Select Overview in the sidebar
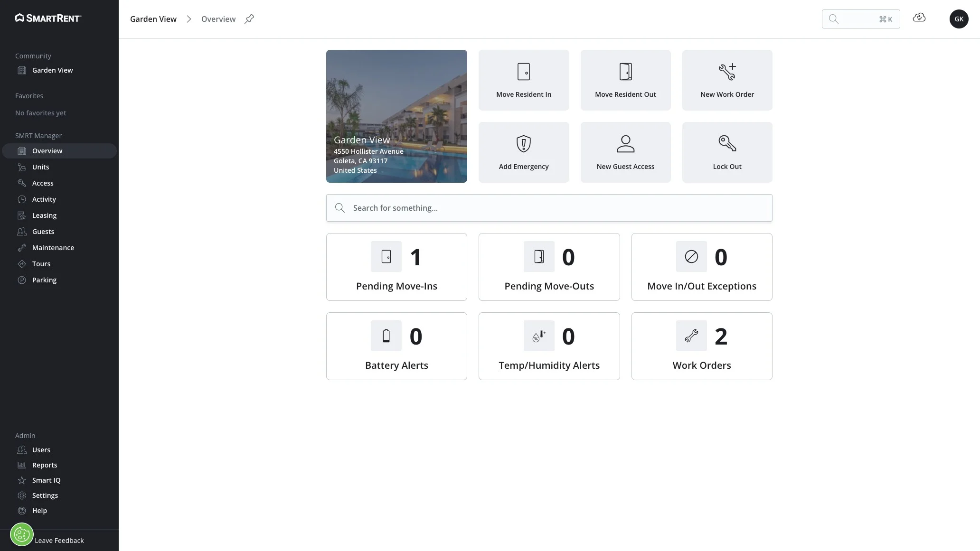This screenshot has height=551, width=980. [59, 151]
